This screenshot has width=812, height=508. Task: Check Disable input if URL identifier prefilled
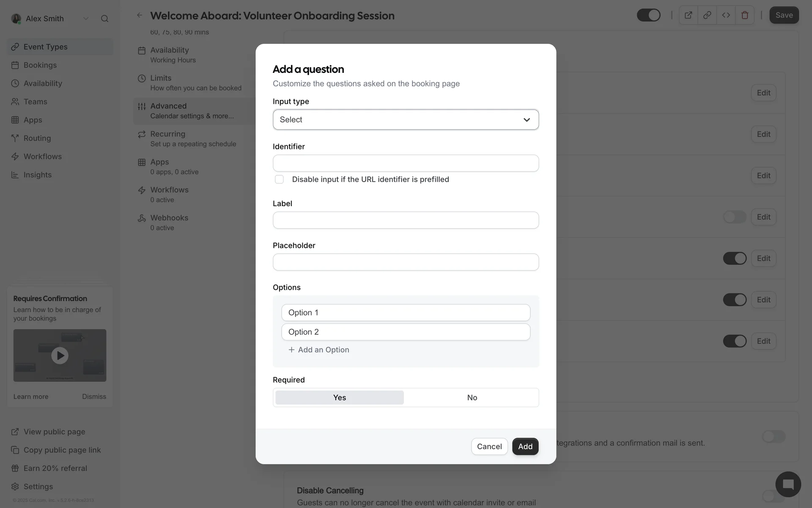(x=279, y=179)
